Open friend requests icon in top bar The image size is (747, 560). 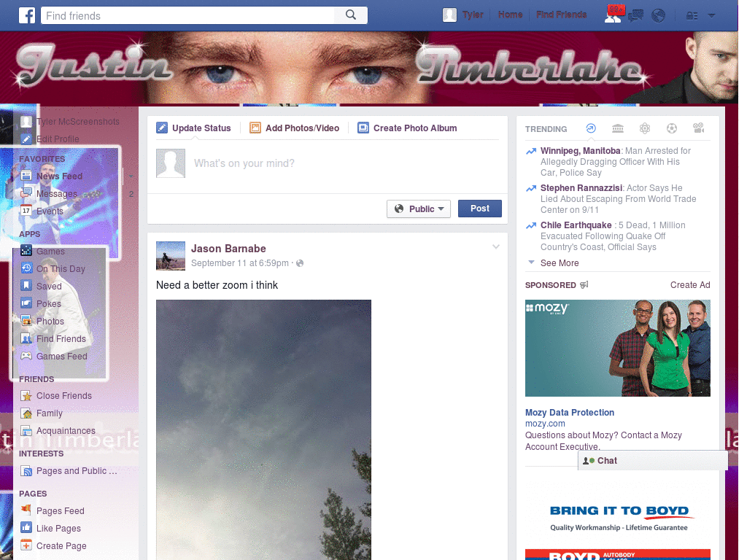[613, 16]
